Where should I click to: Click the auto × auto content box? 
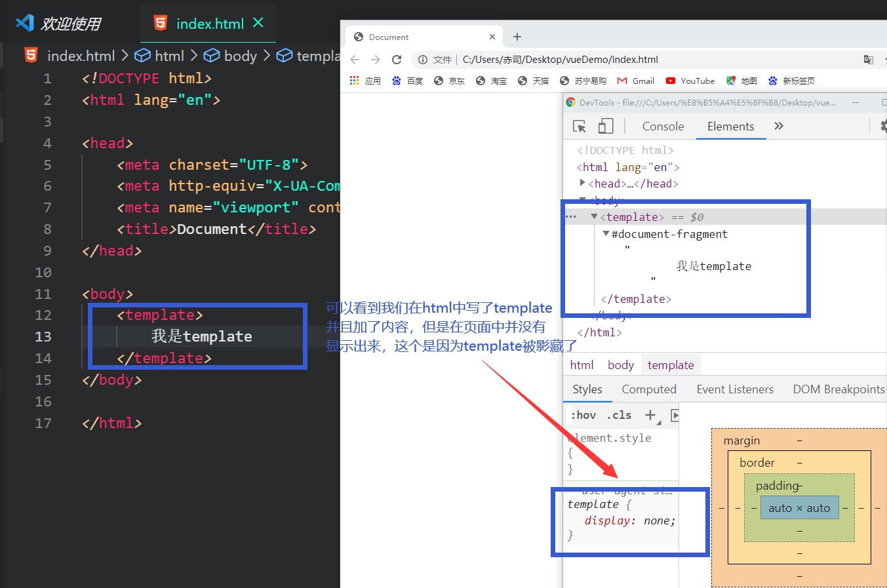click(x=799, y=507)
